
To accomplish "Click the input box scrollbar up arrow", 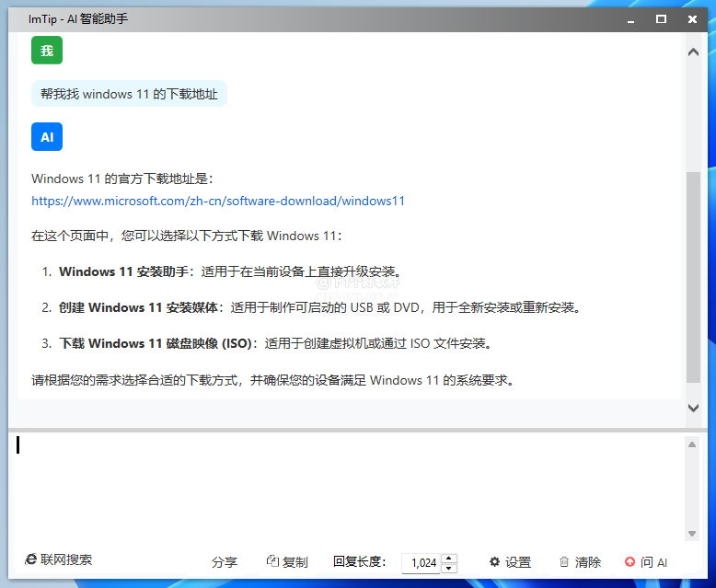I will pyautogui.click(x=692, y=444).
